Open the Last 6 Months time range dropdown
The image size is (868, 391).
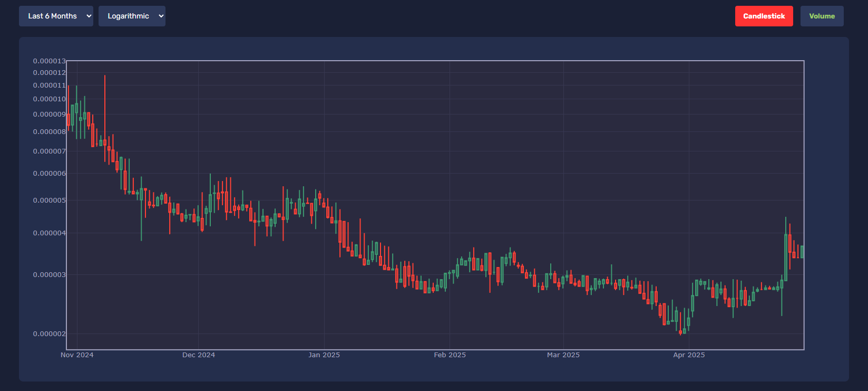tap(56, 16)
